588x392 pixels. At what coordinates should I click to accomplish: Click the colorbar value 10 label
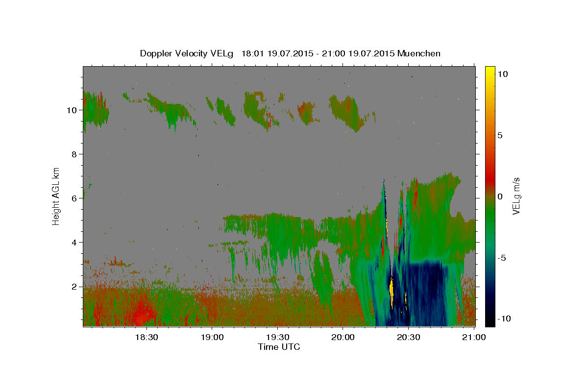502,73
